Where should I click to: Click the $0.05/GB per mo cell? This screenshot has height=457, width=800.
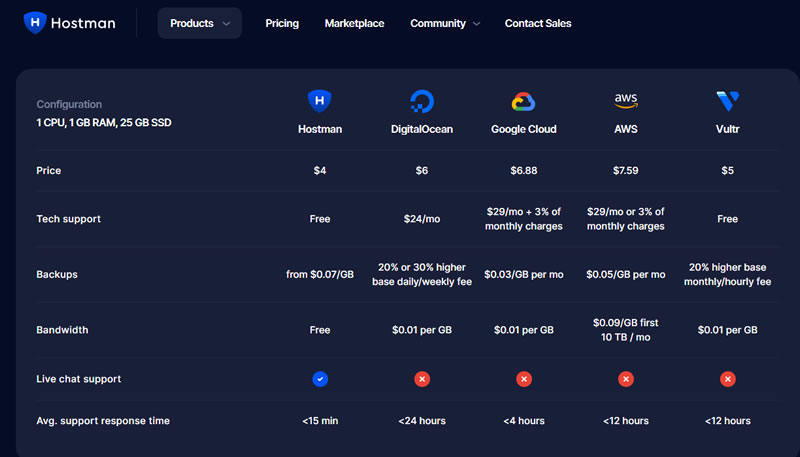pyautogui.click(x=626, y=274)
